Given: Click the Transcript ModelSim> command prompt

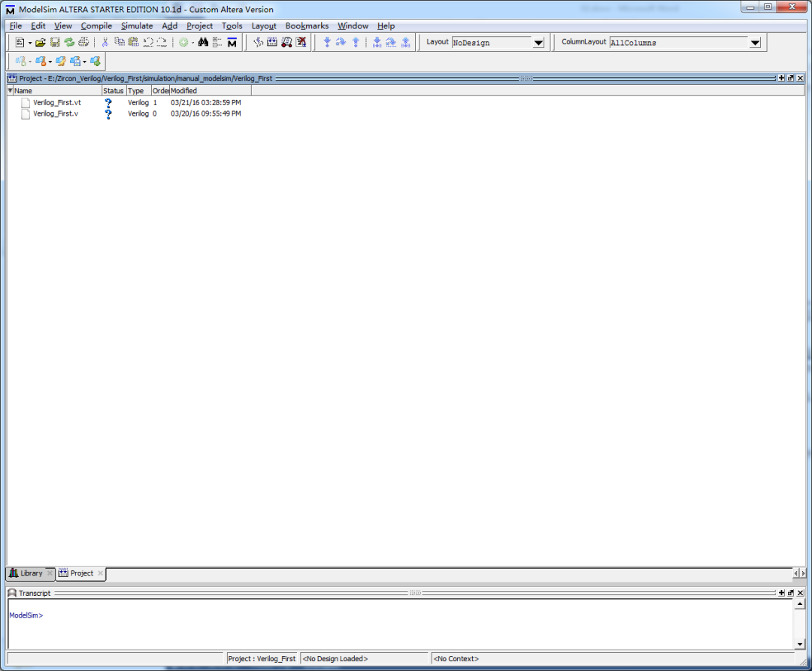Looking at the screenshot, I should [x=26, y=615].
